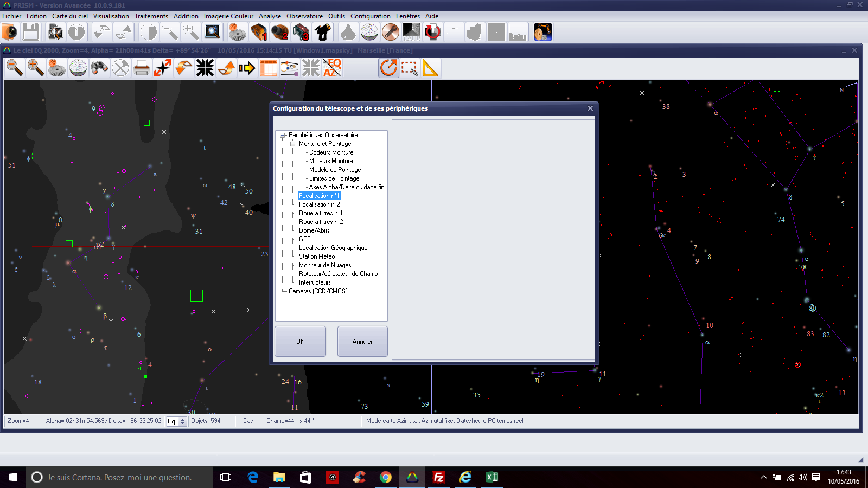Click the zoom out magnifier icon
Screen dimensions: 868x488
point(15,68)
